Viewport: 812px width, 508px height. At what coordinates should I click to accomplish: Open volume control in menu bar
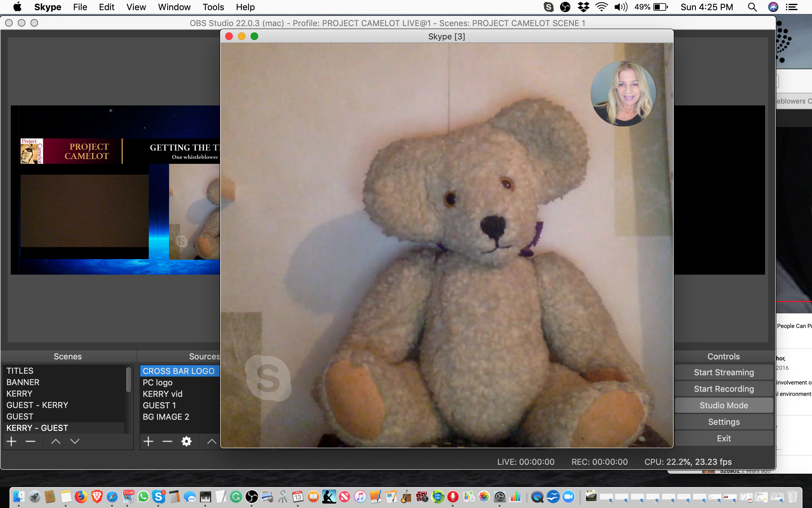pos(621,7)
